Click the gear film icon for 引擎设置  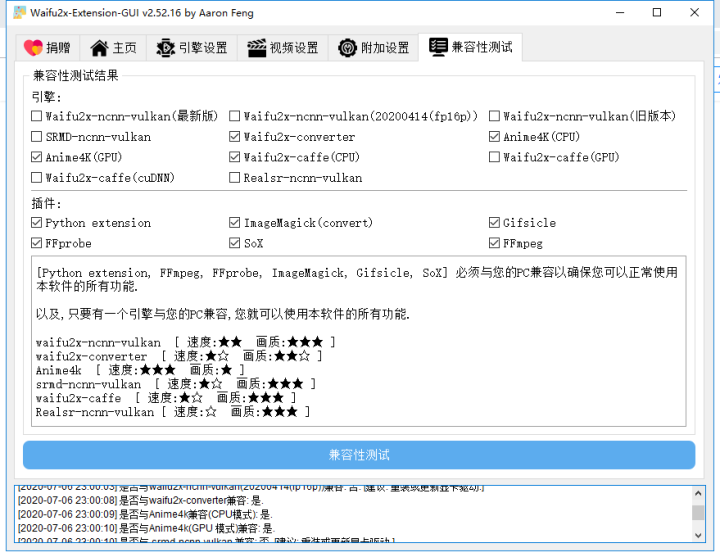click(x=165, y=48)
